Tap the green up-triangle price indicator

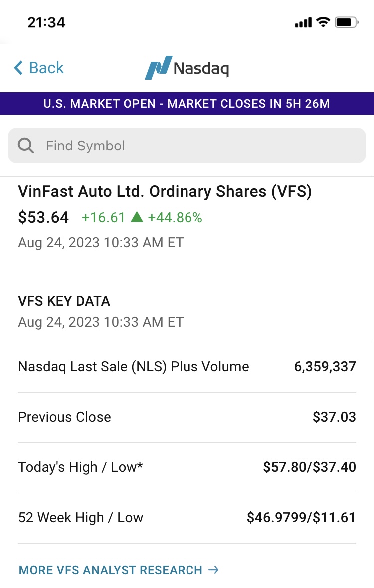point(137,217)
